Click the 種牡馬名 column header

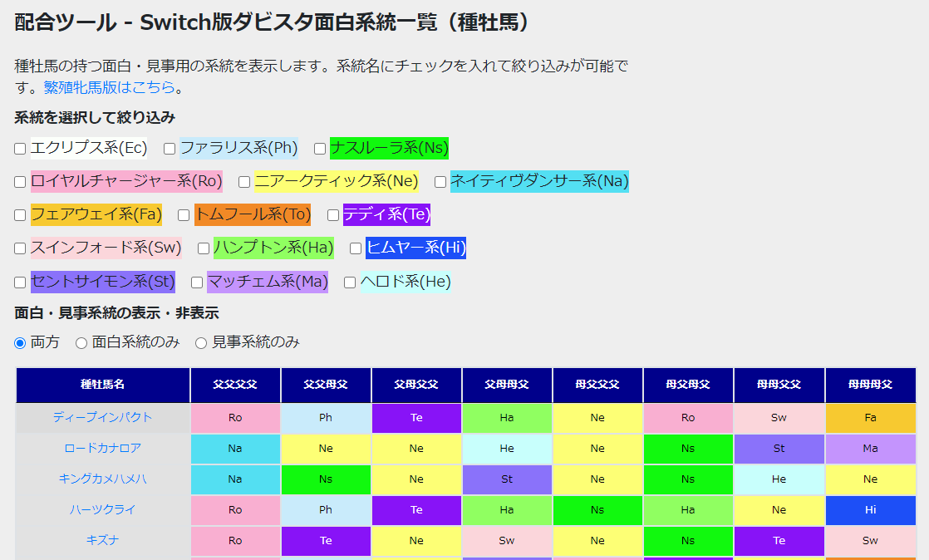[103, 386]
